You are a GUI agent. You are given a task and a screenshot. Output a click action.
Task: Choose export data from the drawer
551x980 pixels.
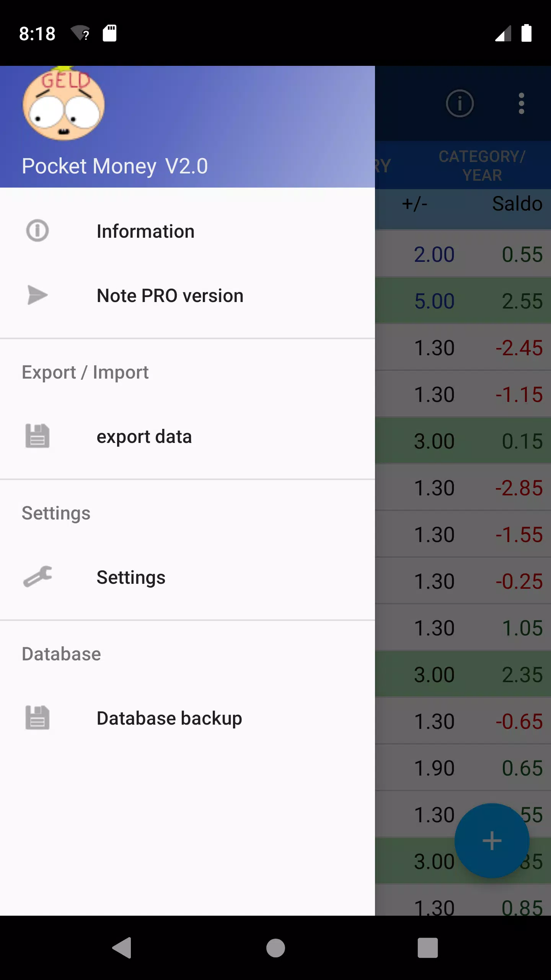(x=187, y=436)
